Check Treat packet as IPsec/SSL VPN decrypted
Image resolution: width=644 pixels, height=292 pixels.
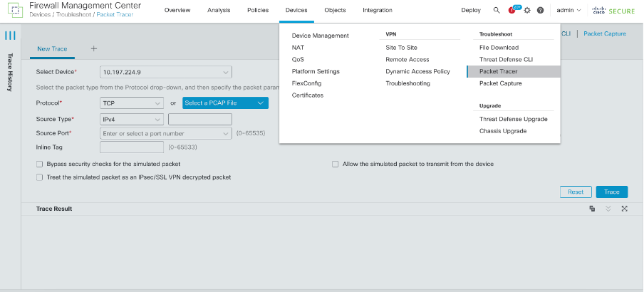39,177
